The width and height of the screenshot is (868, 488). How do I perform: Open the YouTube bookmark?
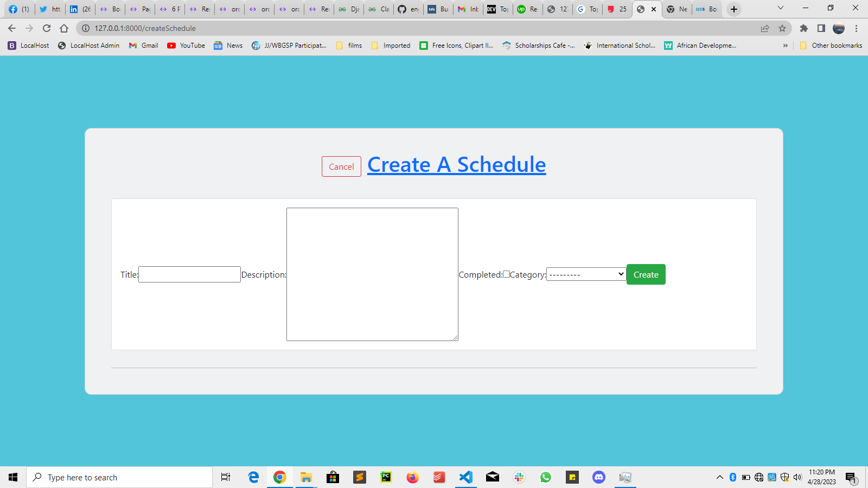click(x=186, y=46)
